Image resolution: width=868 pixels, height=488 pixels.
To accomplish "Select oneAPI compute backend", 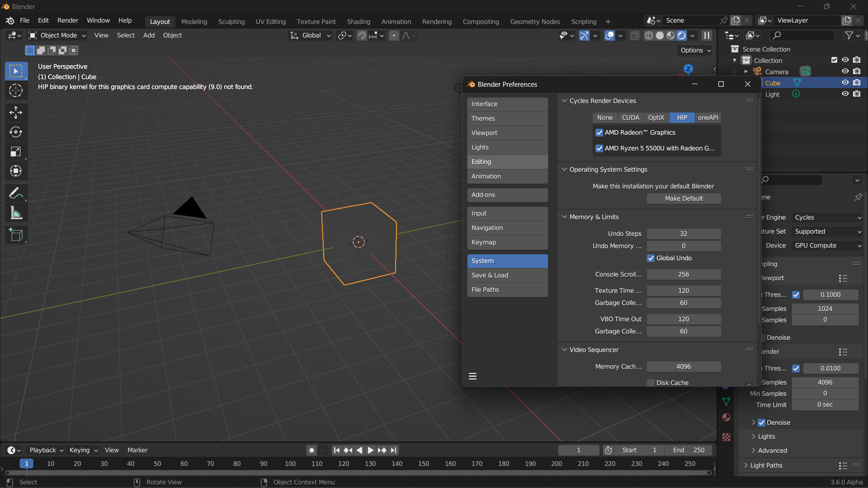I will (708, 117).
